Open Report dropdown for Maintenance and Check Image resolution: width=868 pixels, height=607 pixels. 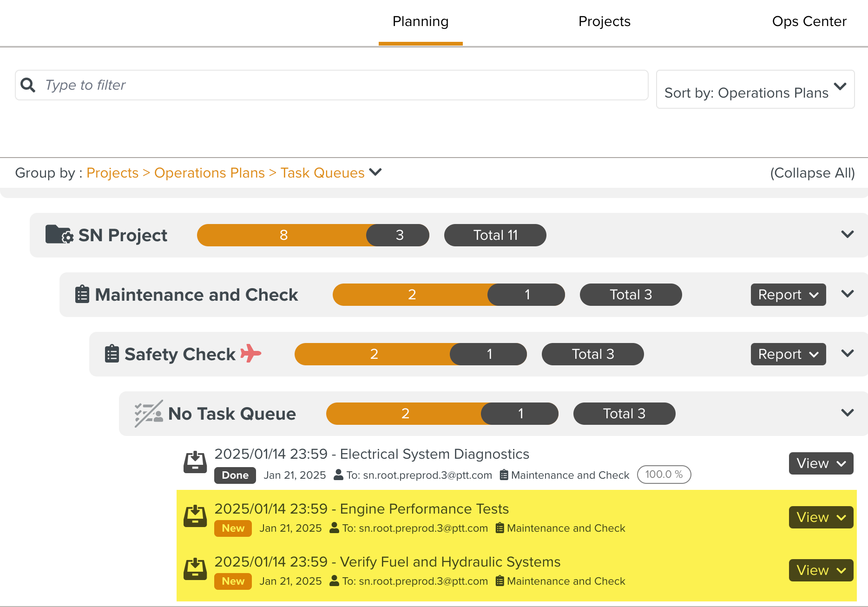788,295
